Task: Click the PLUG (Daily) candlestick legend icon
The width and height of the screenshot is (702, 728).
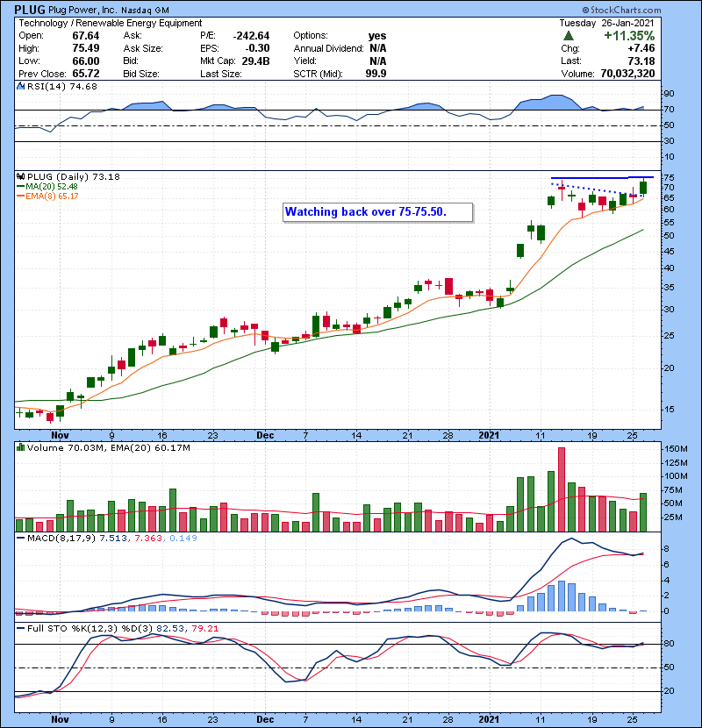Action: (x=20, y=177)
